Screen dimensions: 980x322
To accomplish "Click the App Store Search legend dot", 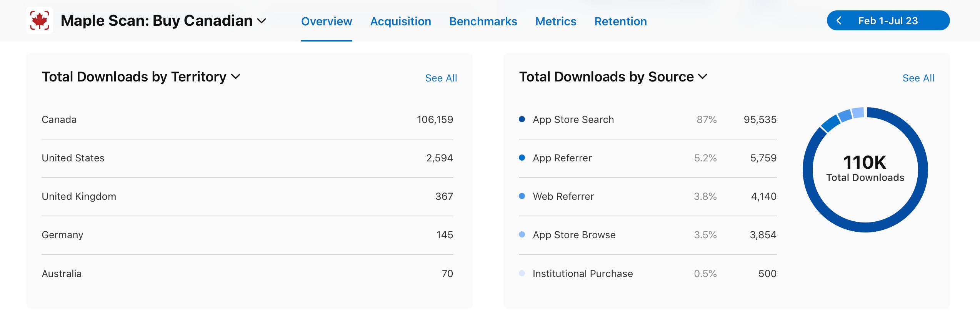I will click(x=522, y=119).
